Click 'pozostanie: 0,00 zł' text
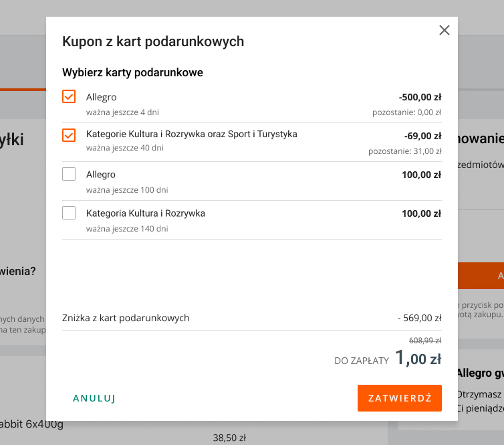The image size is (504, 445). click(407, 112)
